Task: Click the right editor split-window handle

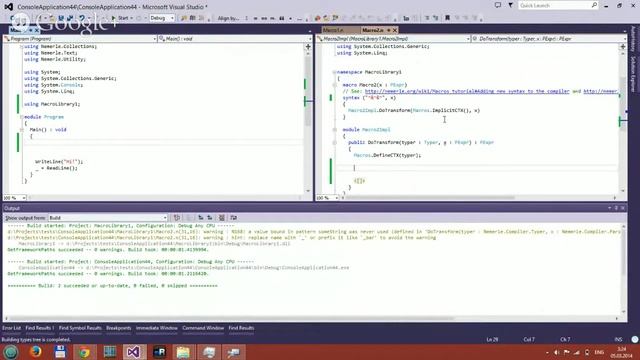Action: [623, 47]
